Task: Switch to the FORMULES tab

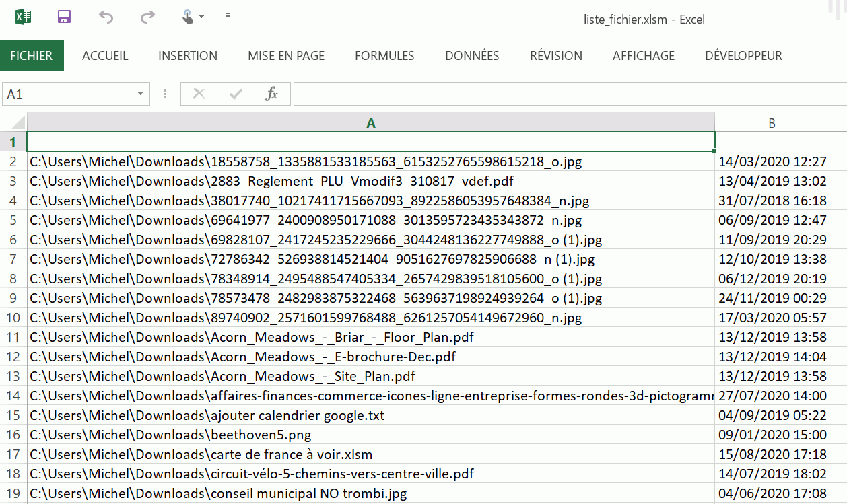Action: point(384,56)
